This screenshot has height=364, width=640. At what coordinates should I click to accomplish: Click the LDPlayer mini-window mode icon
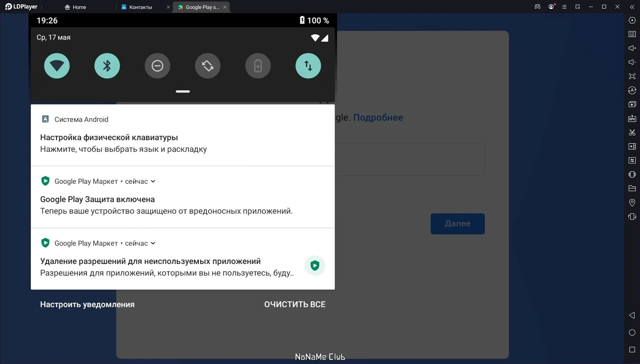578,6
